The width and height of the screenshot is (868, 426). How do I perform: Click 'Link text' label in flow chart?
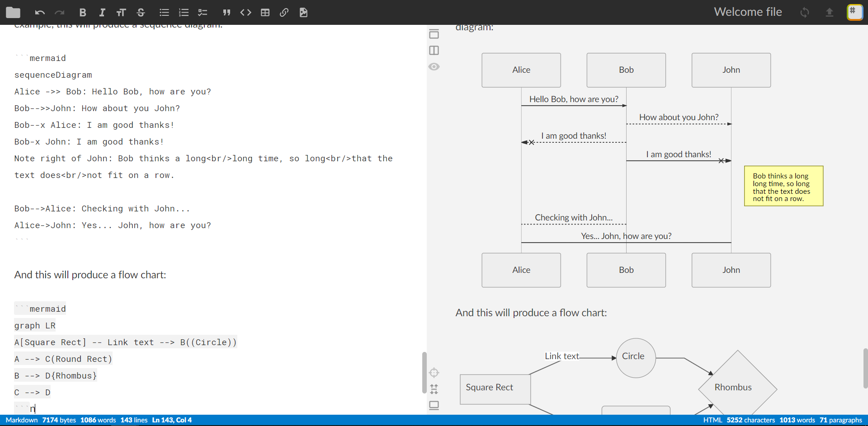click(x=561, y=356)
